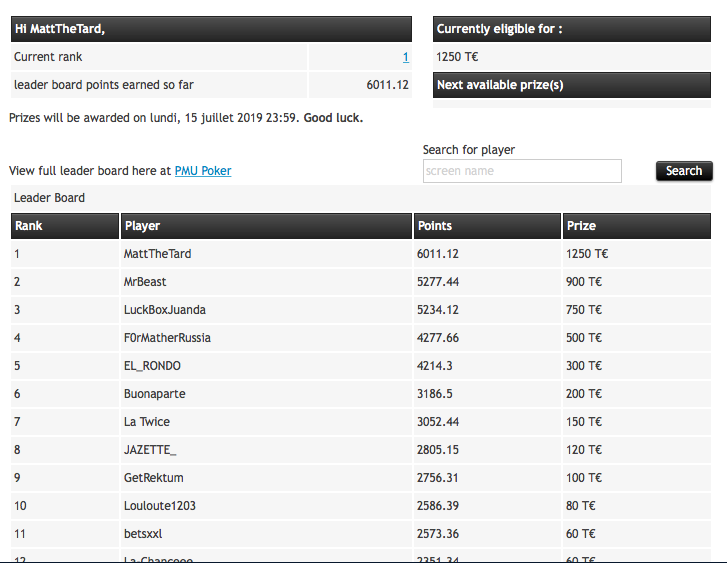
Task: Click the Player column header
Action: (266, 226)
